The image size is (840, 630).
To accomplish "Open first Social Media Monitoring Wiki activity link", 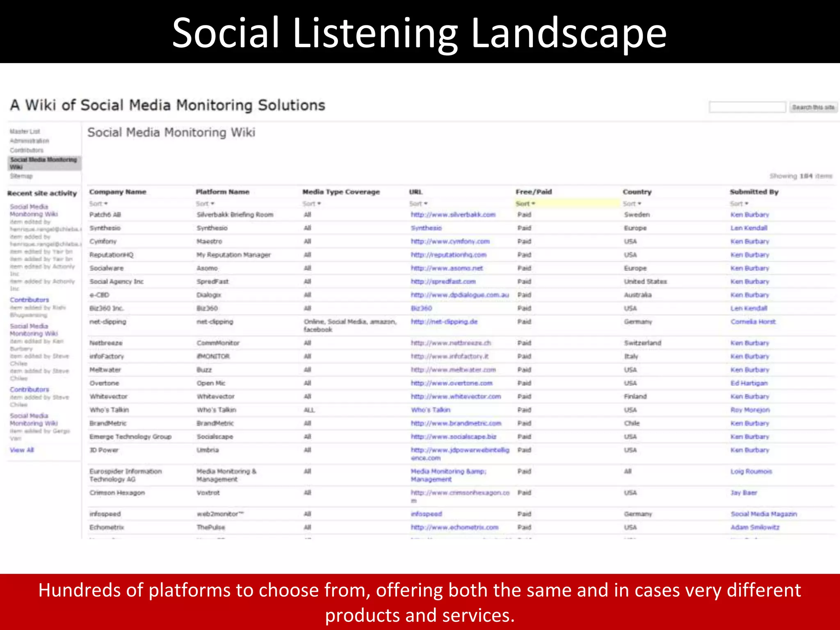I will tap(34, 210).
